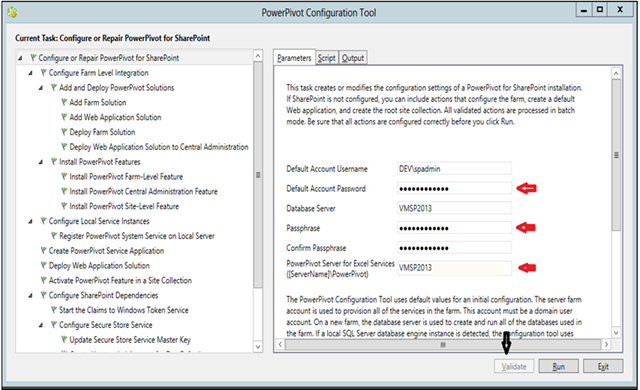The image size is (640, 390).
Task: Switch to the Script tab
Action: point(327,58)
